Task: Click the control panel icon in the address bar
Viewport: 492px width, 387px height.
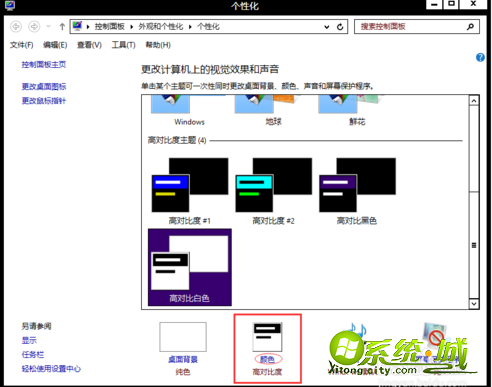Action: coord(78,26)
